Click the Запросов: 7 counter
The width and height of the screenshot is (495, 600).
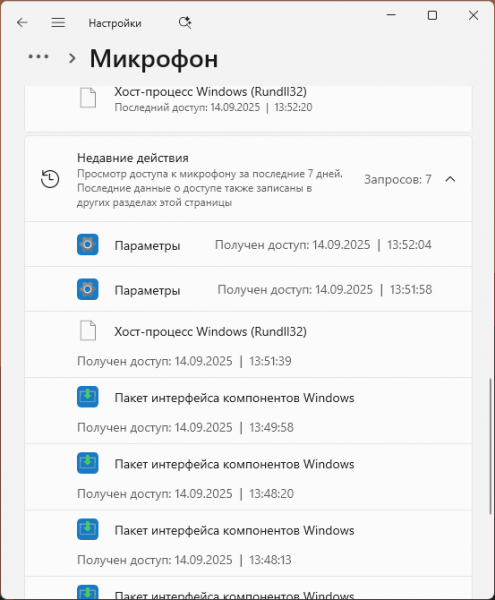(x=398, y=179)
